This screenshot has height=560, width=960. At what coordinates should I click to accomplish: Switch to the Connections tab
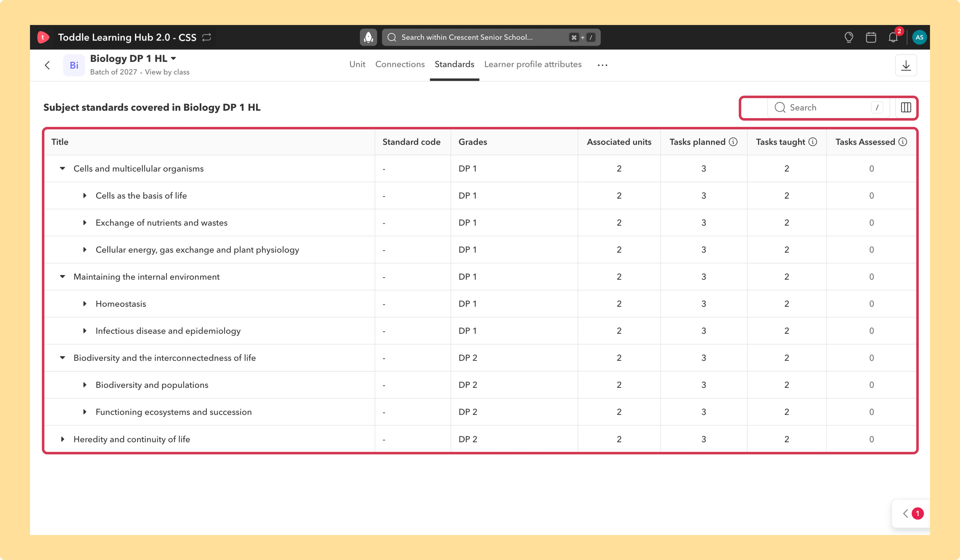click(x=400, y=64)
